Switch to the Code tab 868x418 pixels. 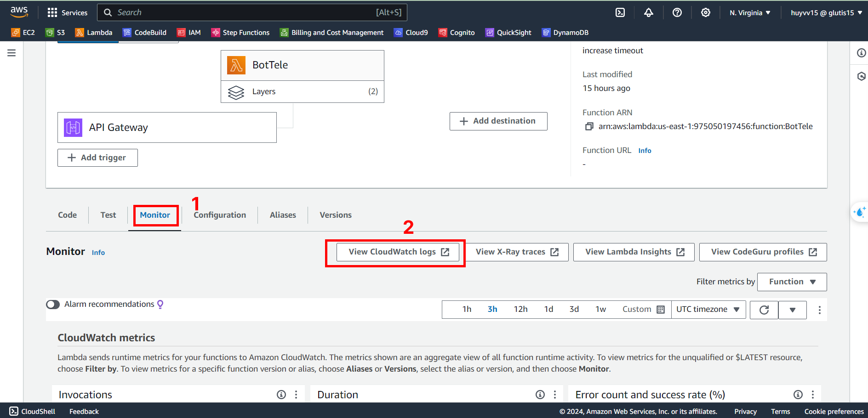68,215
